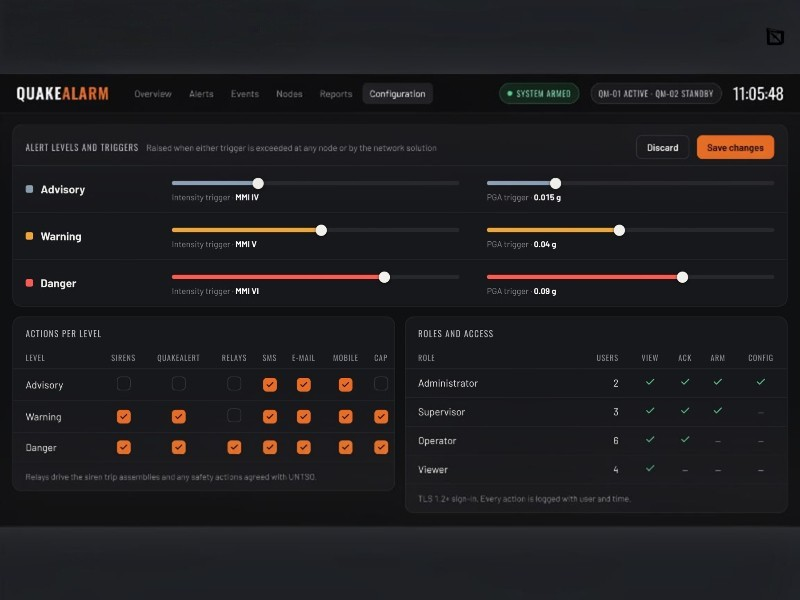The image size is (800, 600).
Task: Disable Relays for Danger level
Action: [234, 447]
